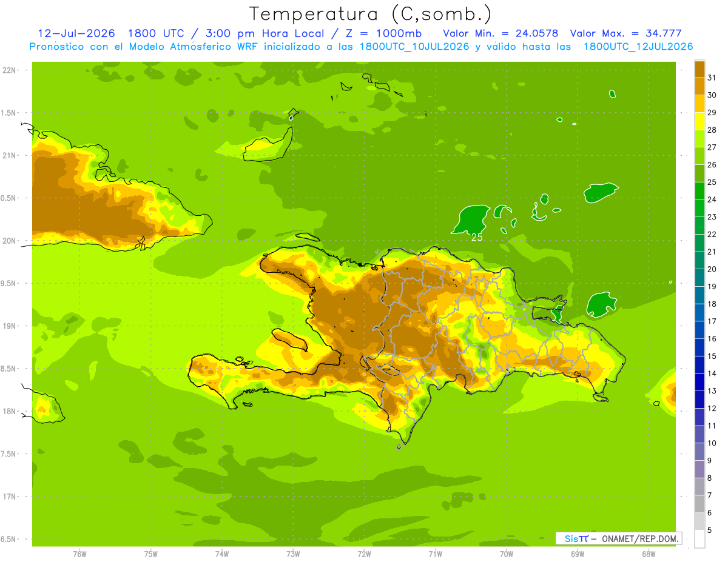
Task: Click the legend value "14"
Action: 712,373
